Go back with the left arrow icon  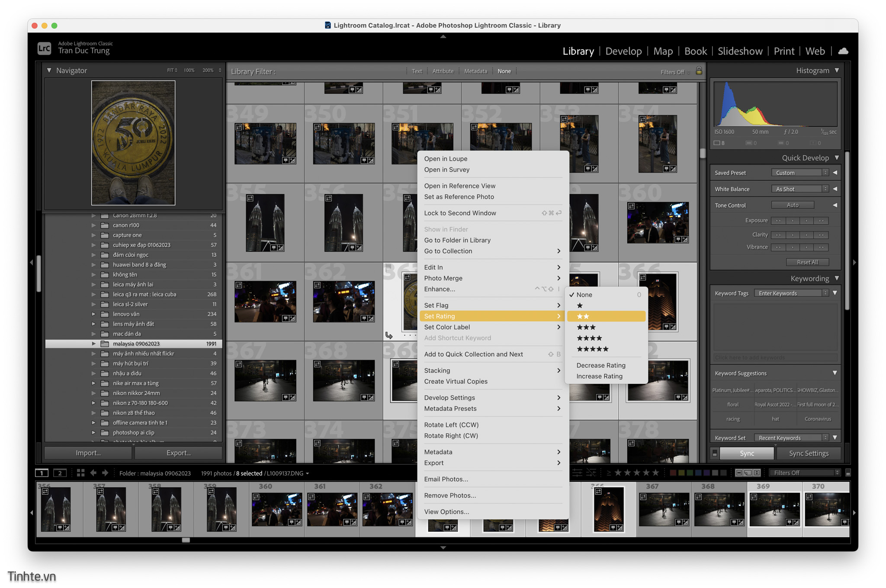pyautogui.click(x=93, y=473)
